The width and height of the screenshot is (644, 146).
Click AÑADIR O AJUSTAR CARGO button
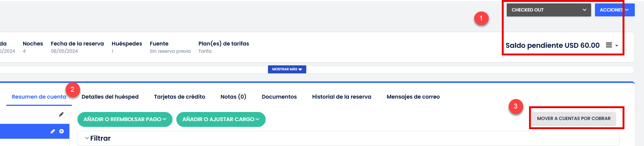pyautogui.click(x=221, y=119)
